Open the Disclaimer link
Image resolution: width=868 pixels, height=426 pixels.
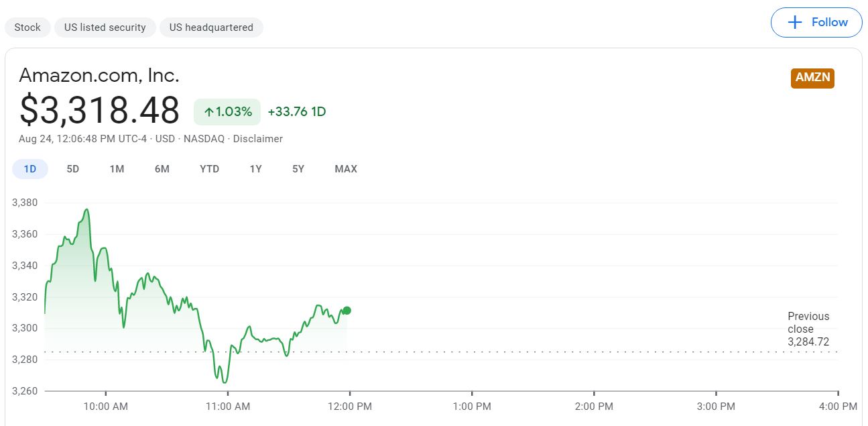pos(259,139)
